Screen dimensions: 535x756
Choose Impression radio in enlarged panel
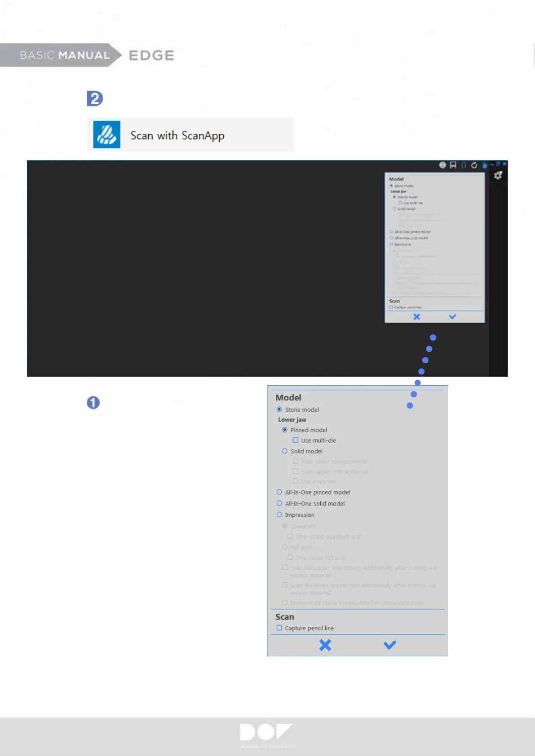click(279, 514)
